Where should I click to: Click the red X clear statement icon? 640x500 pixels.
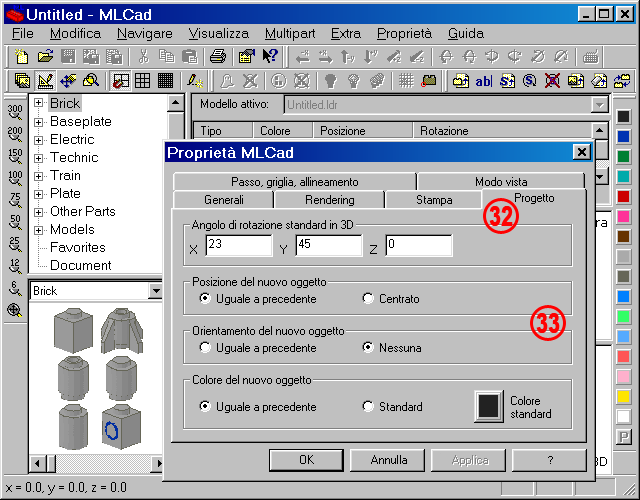552,81
